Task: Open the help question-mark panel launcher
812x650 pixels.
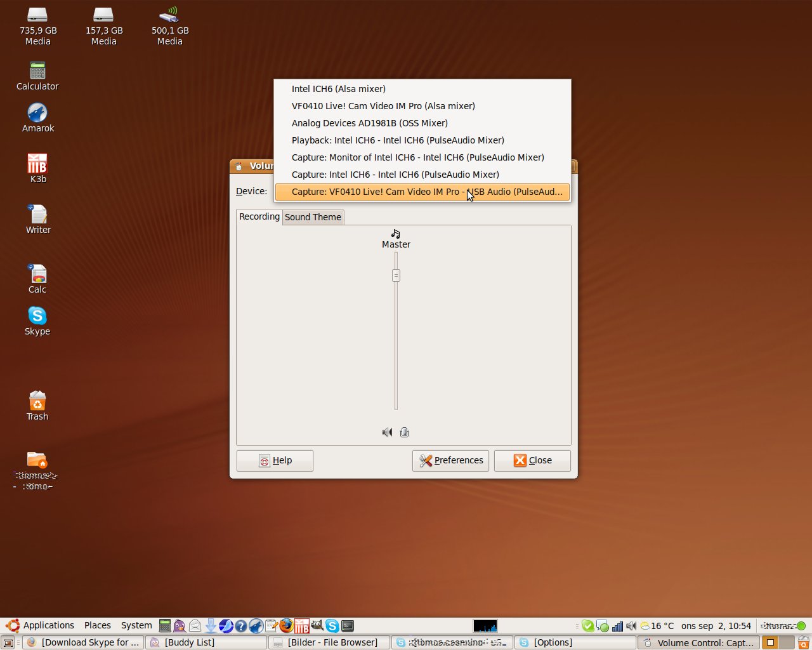Action: 241,626
